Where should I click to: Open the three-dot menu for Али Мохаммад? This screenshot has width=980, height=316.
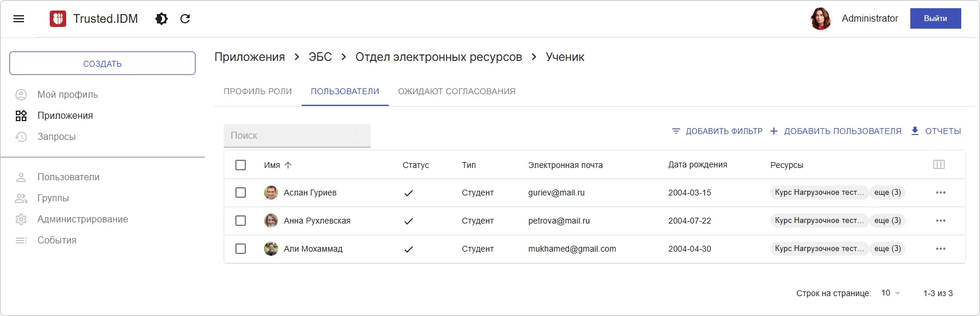point(940,249)
